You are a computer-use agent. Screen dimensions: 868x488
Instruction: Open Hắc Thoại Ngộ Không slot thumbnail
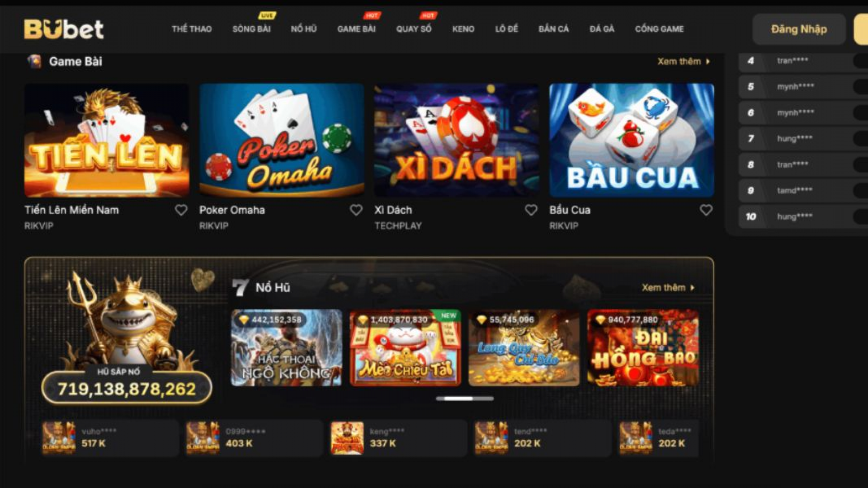287,347
